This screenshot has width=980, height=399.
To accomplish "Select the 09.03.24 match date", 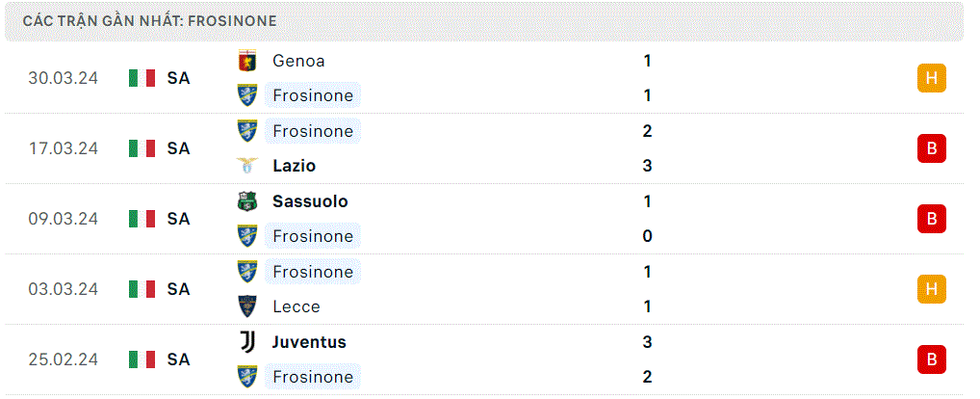I will coord(64,219).
